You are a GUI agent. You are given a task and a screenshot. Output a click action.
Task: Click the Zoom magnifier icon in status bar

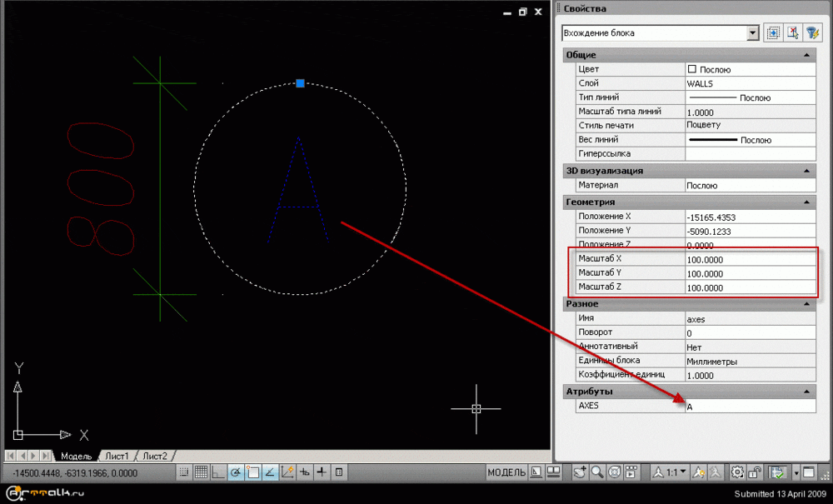[598, 472]
